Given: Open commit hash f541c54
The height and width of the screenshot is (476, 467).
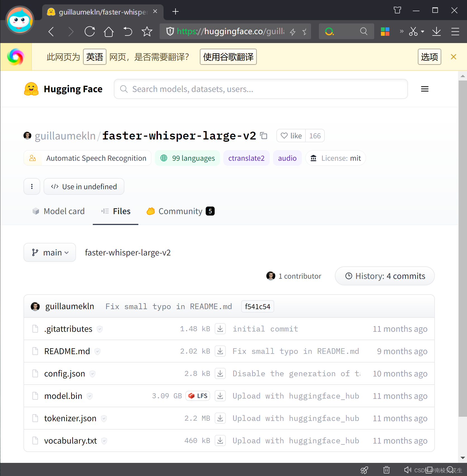Looking at the screenshot, I should tap(257, 306).
